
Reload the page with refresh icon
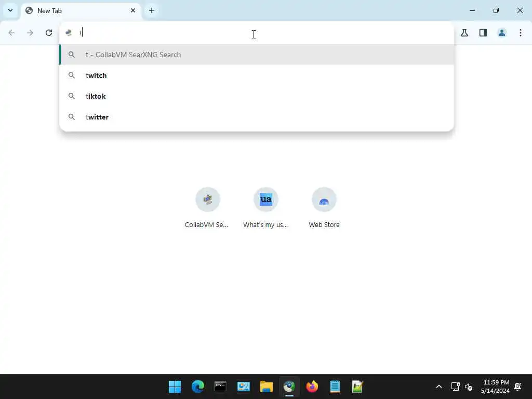[49, 33]
